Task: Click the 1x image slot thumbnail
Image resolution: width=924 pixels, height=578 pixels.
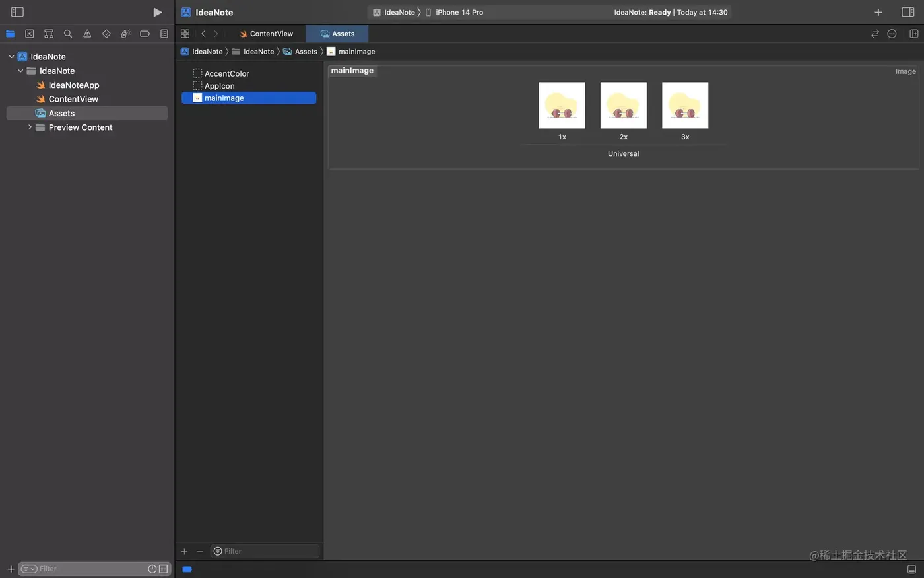Action: click(562, 105)
